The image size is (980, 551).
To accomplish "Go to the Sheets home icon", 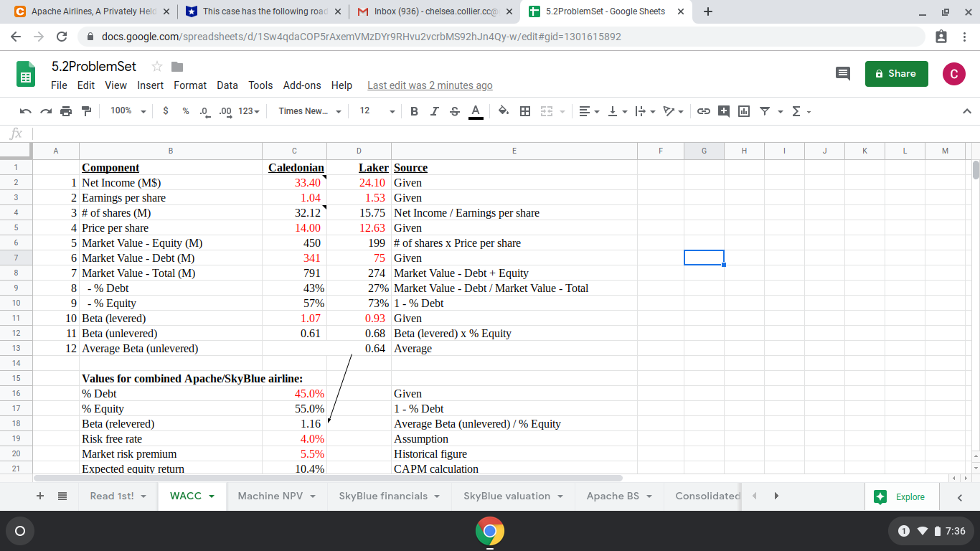I will pos(26,74).
